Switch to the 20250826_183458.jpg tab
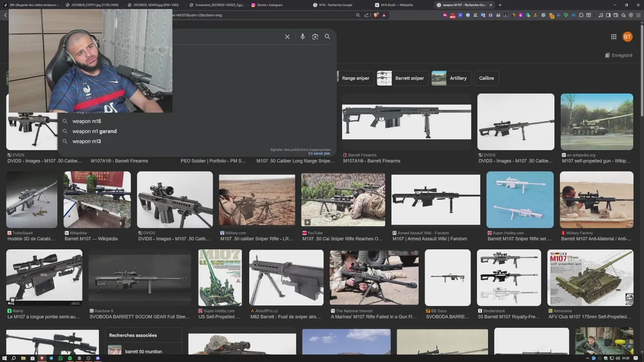Viewport: 644px width, 362px height. (x=153, y=5)
